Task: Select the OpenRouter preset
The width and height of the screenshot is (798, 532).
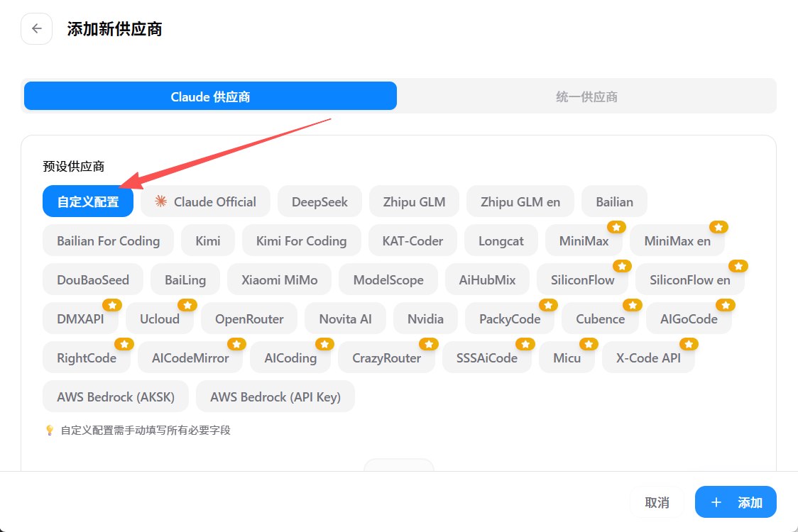Action: coord(249,319)
